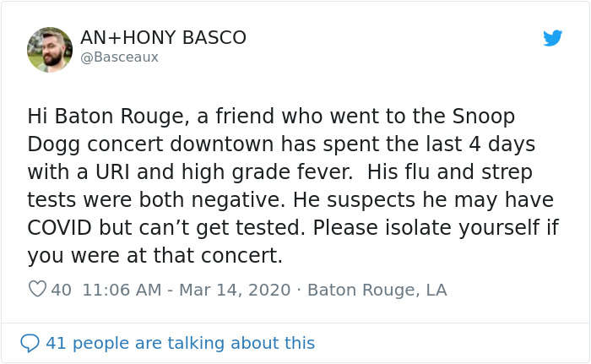Click the word "URI" in the tweet
The image size is (591, 364).
click(124, 171)
